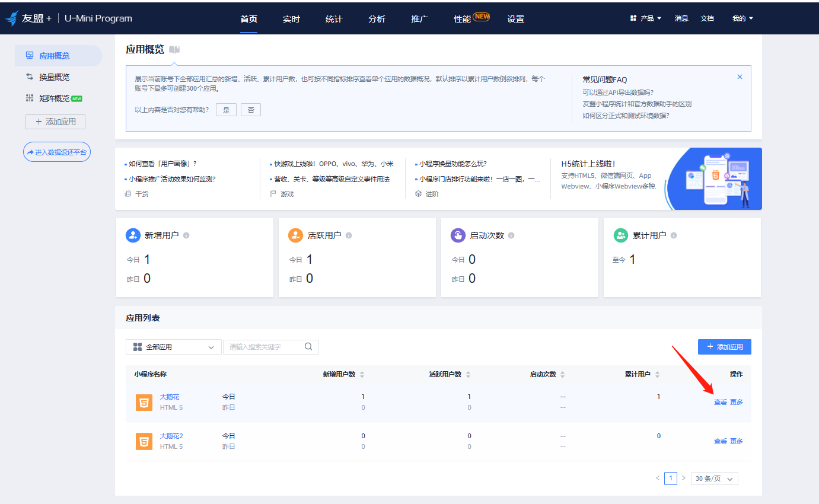Click the 启动次数 purple icon
The image size is (819, 504).
point(458,235)
